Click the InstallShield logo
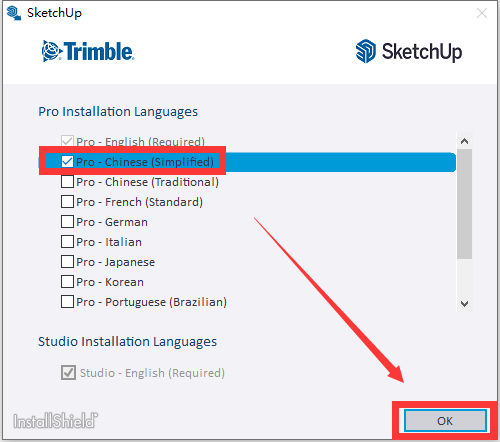The width and height of the screenshot is (500, 442). pyautogui.click(x=56, y=421)
